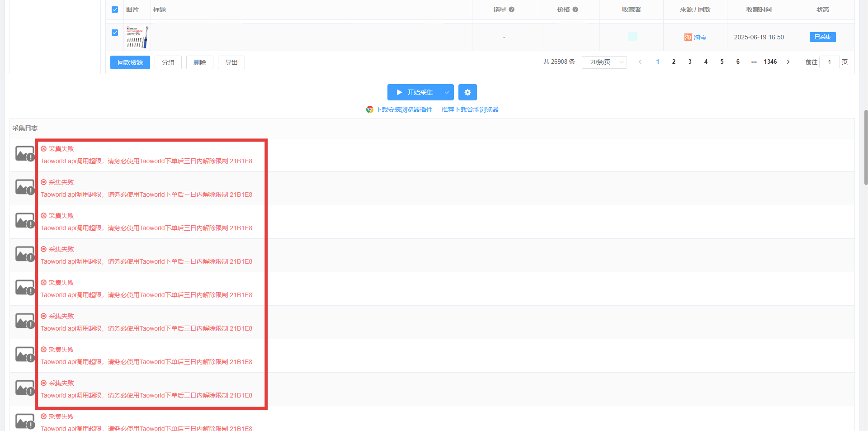Viewport: 868px width, 431px height.
Task: Click the second log entry's broken image icon
Action: [x=25, y=187]
